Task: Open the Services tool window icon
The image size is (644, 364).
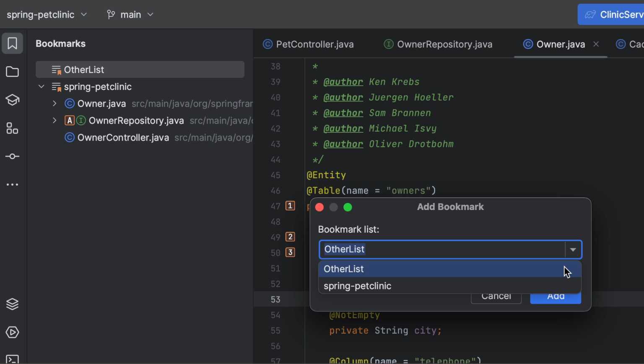Action: (x=12, y=304)
